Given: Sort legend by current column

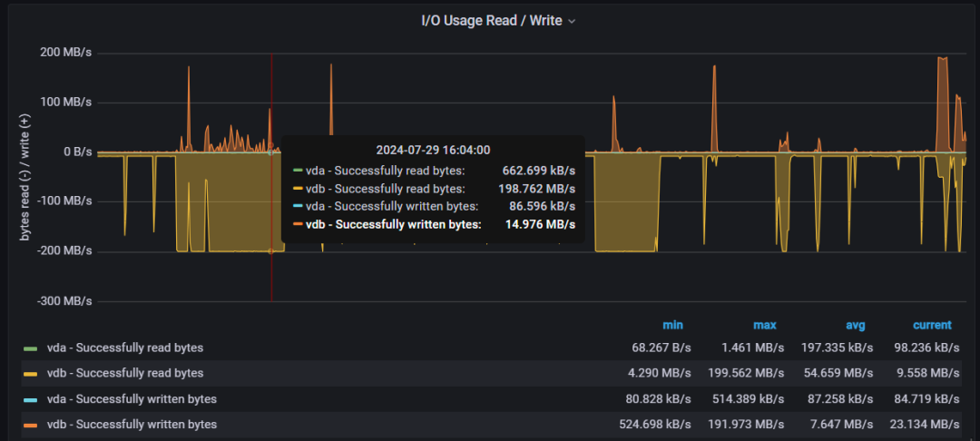Looking at the screenshot, I should coord(932,325).
